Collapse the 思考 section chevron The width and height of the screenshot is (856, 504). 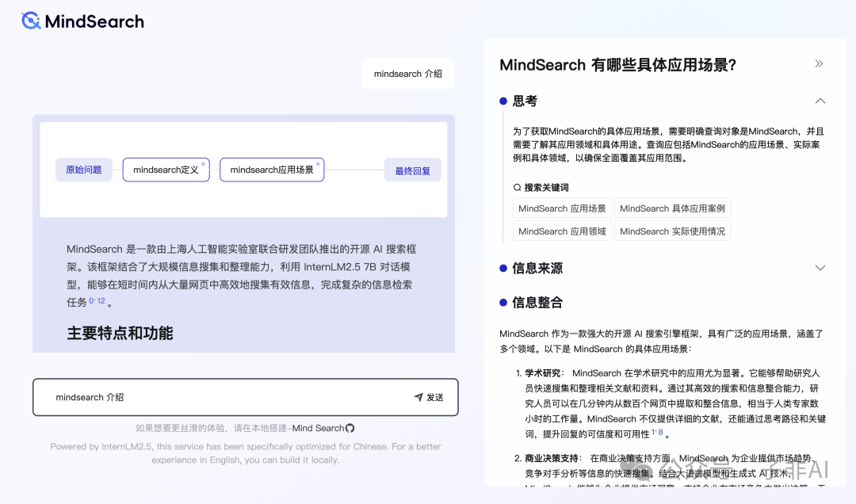point(820,101)
